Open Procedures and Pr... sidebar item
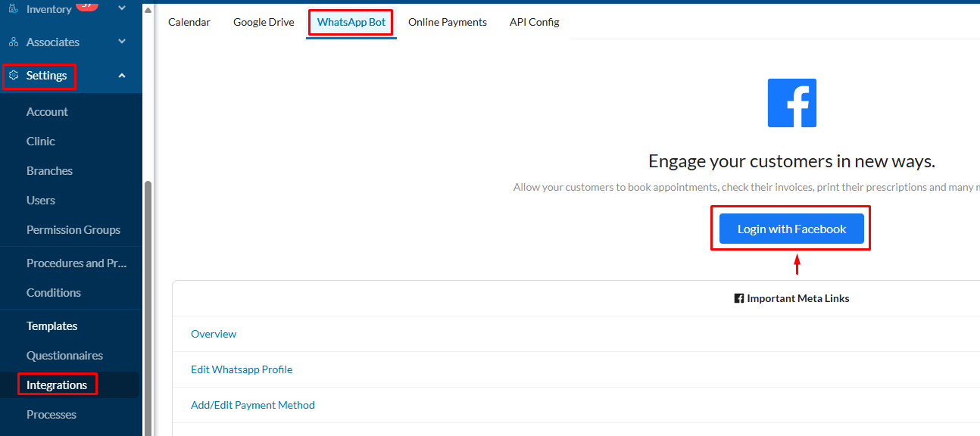The width and height of the screenshot is (980, 436). 76,263
